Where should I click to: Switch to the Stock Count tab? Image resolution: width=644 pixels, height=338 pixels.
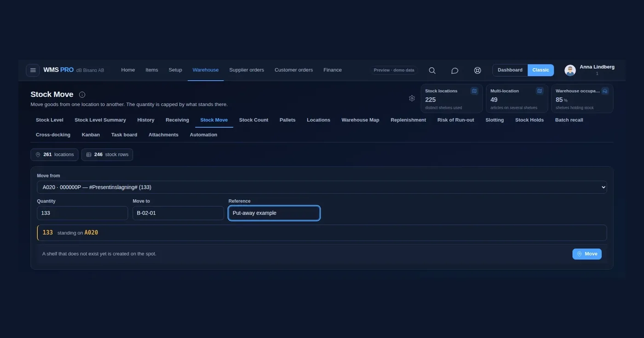(x=253, y=120)
